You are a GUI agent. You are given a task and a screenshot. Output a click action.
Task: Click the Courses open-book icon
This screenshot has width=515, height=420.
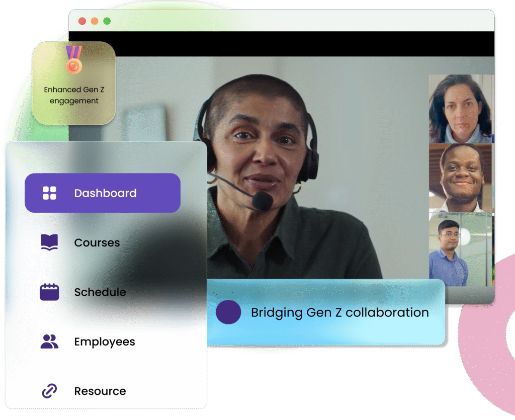coord(49,242)
